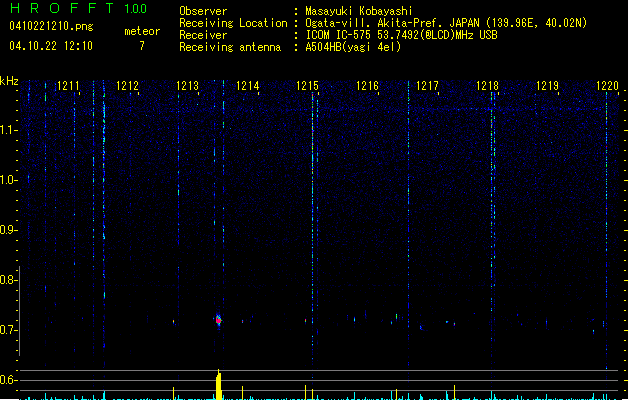The width and height of the screenshot is (629, 400).
Task: Click the 0.9 kHz frequency axis label
Action: coord(8,230)
